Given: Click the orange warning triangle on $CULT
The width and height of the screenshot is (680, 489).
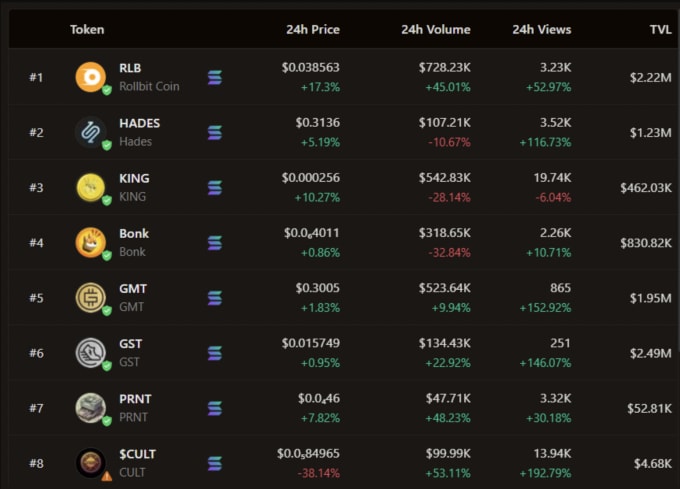Looking at the screenshot, I should [x=107, y=476].
